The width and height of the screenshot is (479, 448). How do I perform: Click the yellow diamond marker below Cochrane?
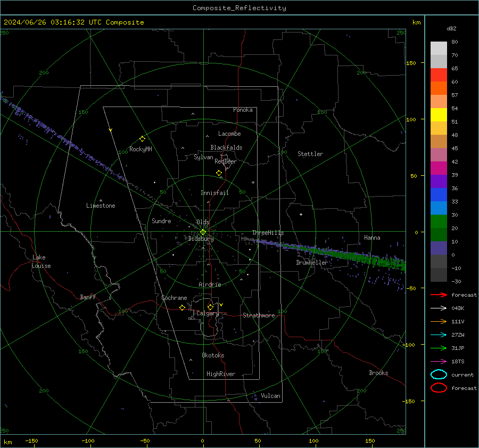[182, 308]
